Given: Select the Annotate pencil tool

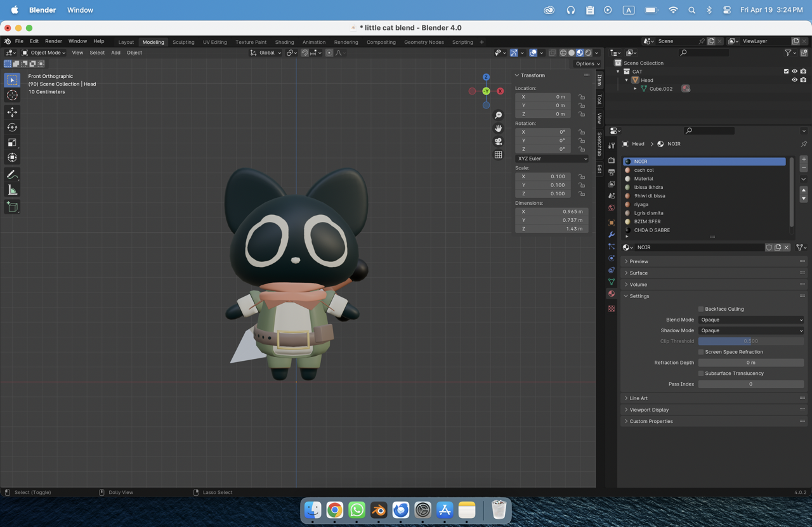Looking at the screenshot, I should [12, 174].
